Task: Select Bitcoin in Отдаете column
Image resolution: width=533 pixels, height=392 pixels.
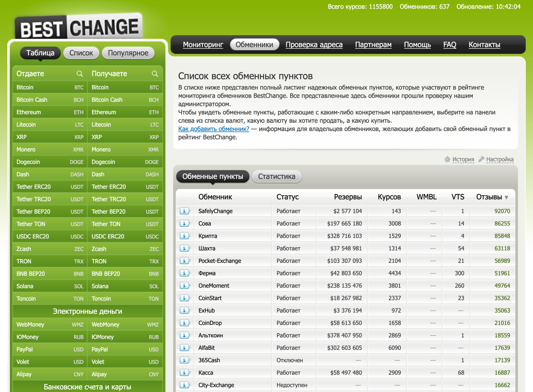Action: [25, 87]
